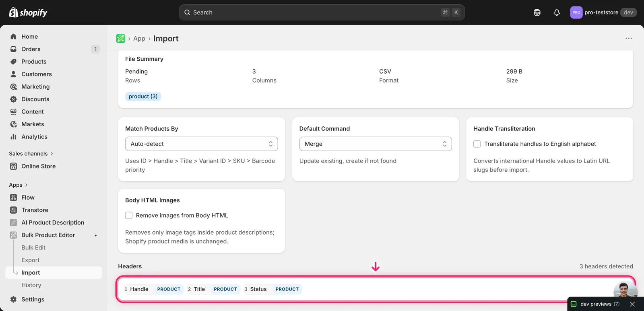The image size is (644, 311).
Task: Open Export in sidebar
Action: point(31,260)
